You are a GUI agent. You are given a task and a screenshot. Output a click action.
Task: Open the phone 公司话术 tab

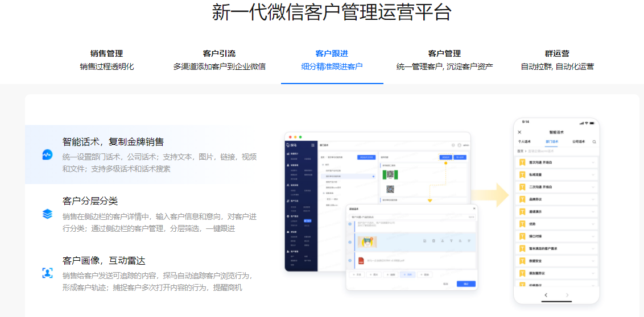pos(579,142)
